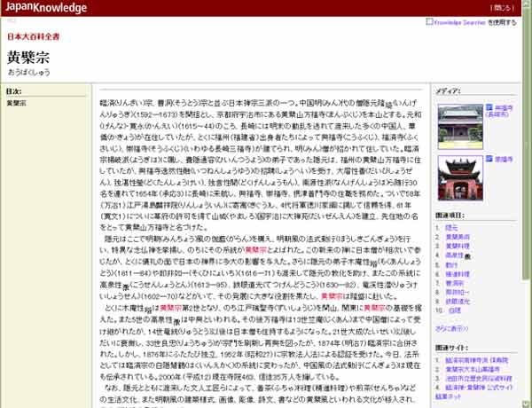Open the Knowledge Searcher link

[458, 20]
